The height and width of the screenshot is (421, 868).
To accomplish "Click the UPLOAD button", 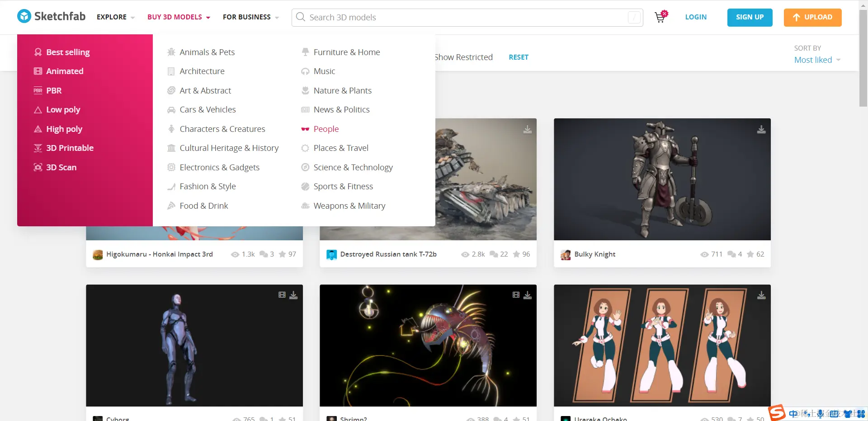I will click(812, 17).
